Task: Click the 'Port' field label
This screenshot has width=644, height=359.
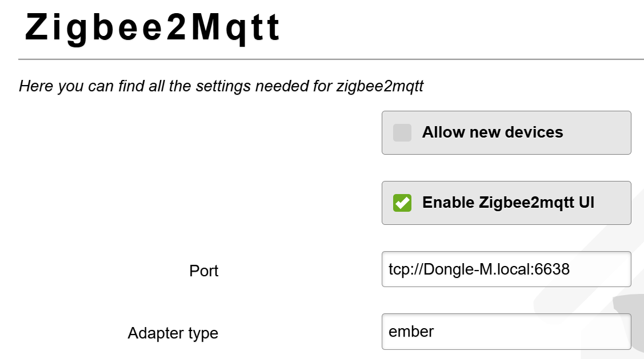Action: [x=203, y=271]
